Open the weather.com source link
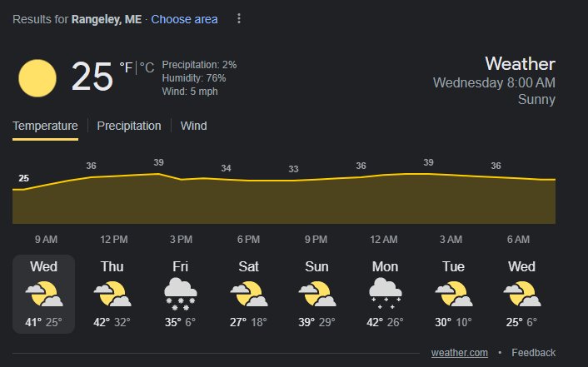 pyautogui.click(x=460, y=353)
